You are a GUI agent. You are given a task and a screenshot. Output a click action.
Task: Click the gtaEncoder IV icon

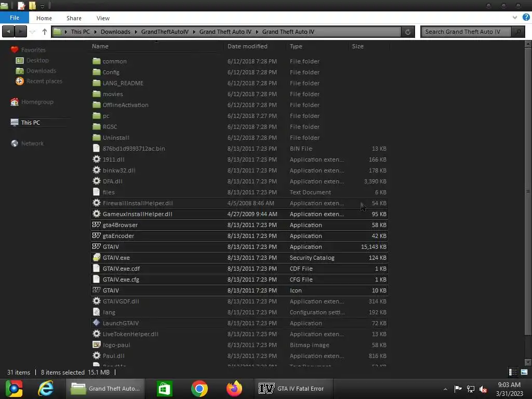[x=97, y=235]
